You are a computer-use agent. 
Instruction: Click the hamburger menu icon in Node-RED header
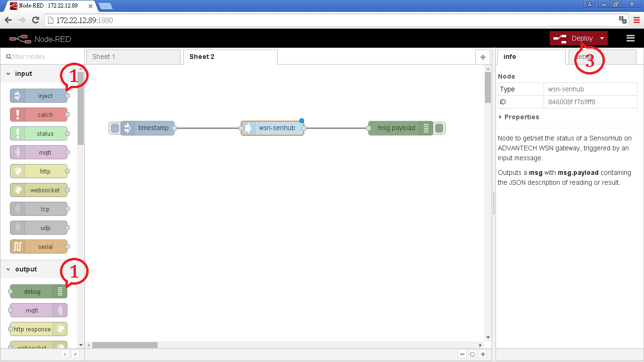click(630, 39)
